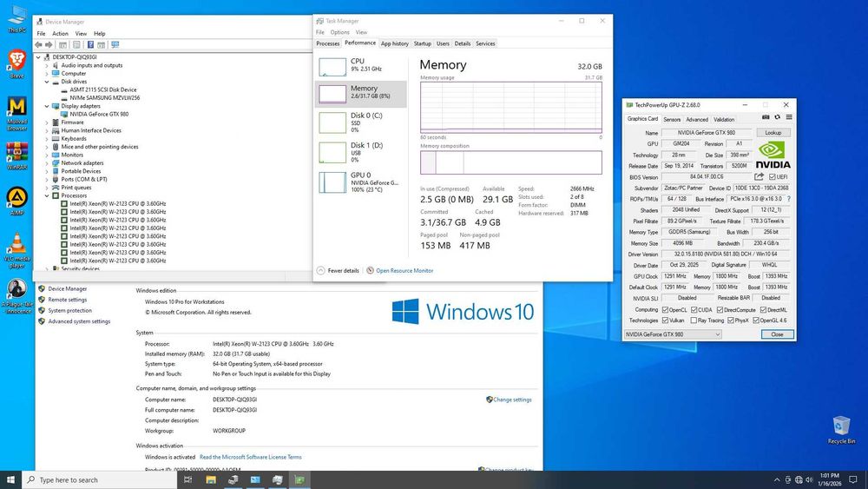Click the Task View taskbar icon
The image size is (868, 489).
pos(187,479)
